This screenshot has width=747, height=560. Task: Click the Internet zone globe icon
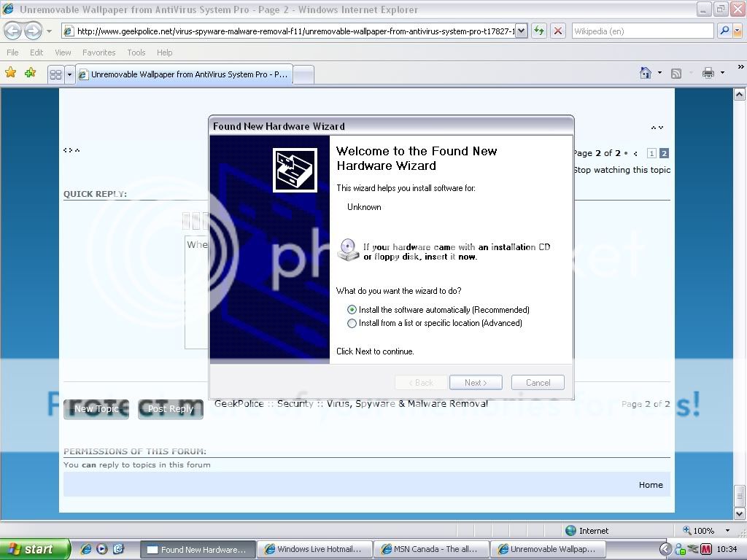[570, 531]
